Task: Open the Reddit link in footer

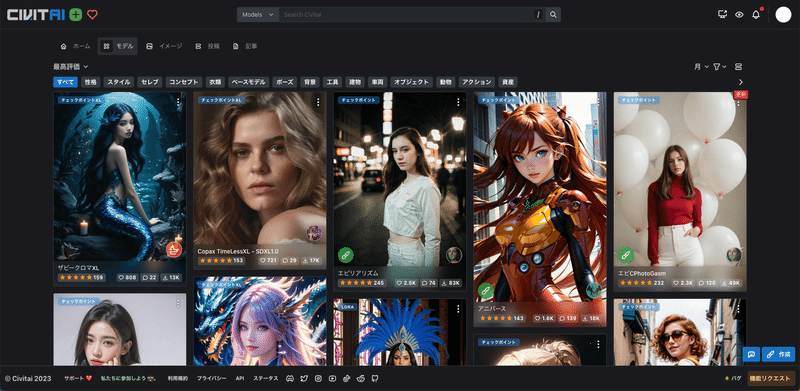Action: (361, 379)
